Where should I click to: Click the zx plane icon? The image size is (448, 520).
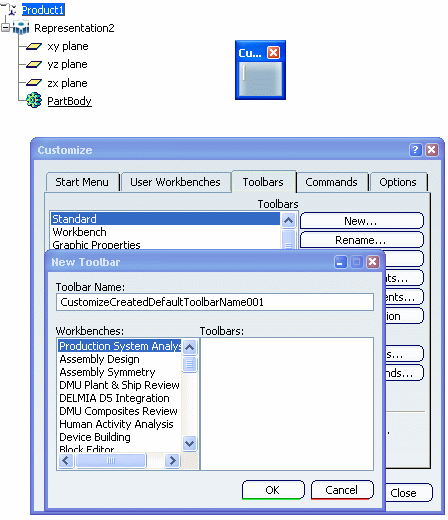tap(34, 83)
